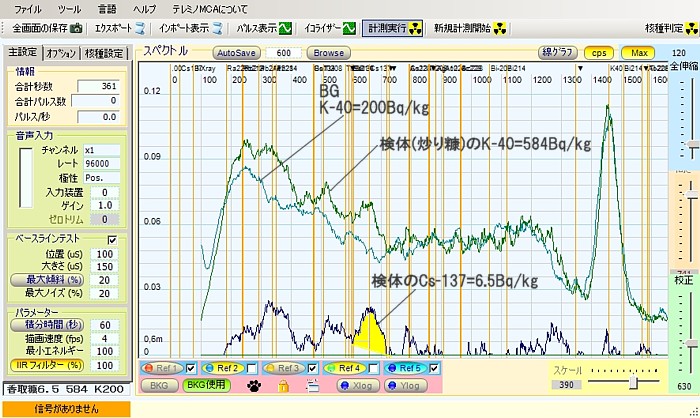Enable the Ref 4 checkbox

click(373, 368)
